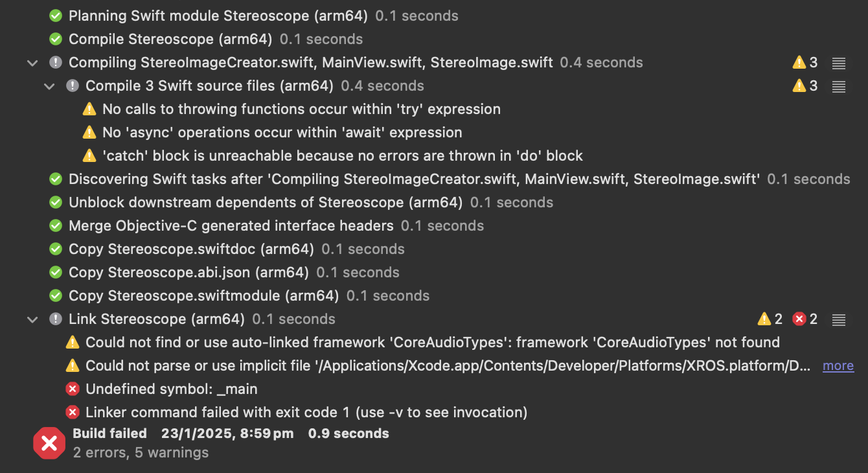868x473 pixels.
Task: Click warning count badge on Compile 3 Swift source files
Action: [805, 86]
